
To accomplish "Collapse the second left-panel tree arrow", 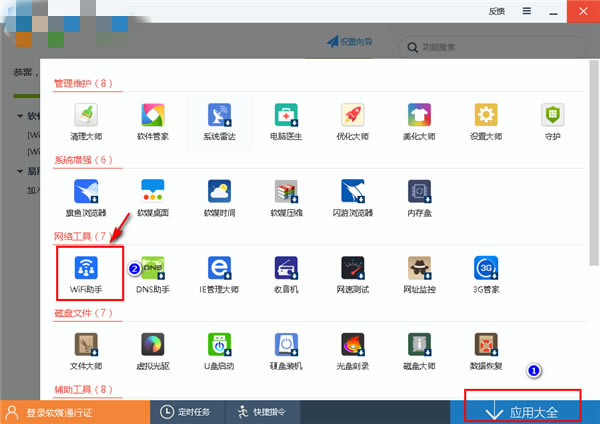I will click(20, 171).
